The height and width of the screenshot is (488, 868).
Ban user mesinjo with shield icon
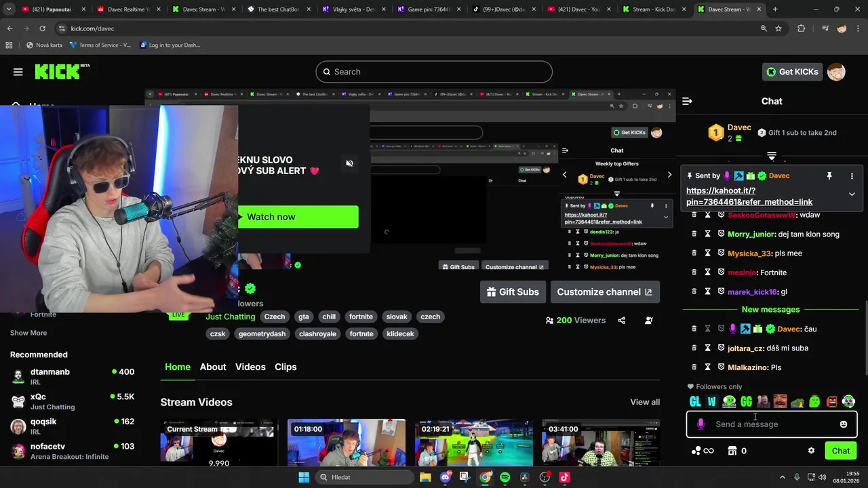point(721,272)
